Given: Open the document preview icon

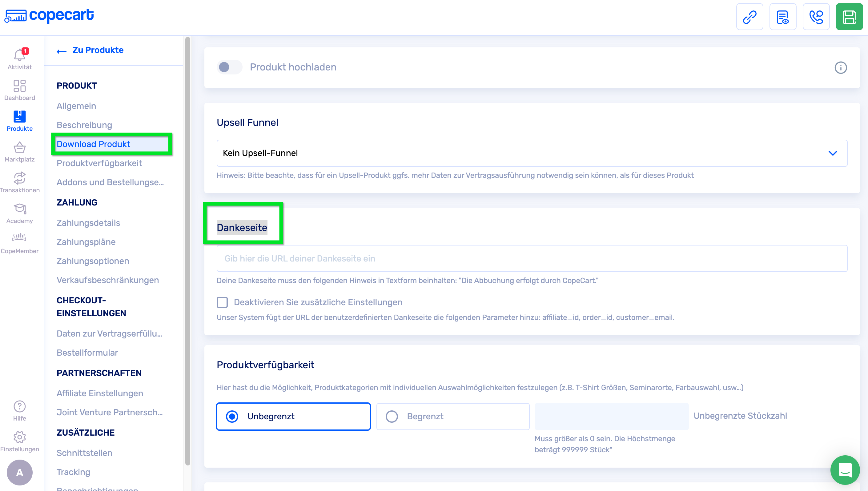Looking at the screenshot, I should point(783,17).
